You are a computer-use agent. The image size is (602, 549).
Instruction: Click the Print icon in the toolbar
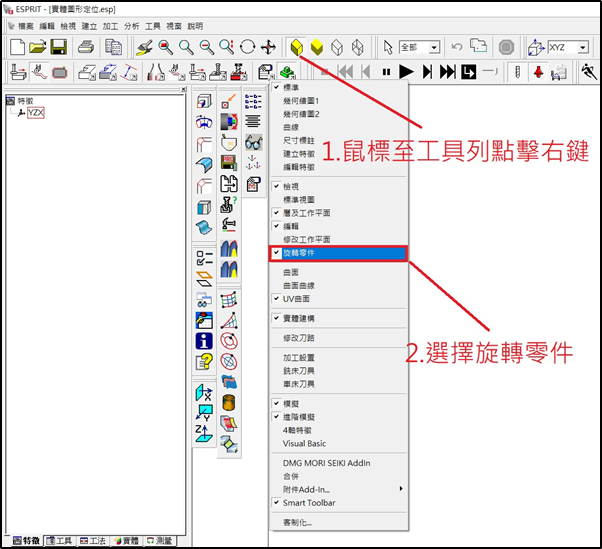click(x=88, y=47)
